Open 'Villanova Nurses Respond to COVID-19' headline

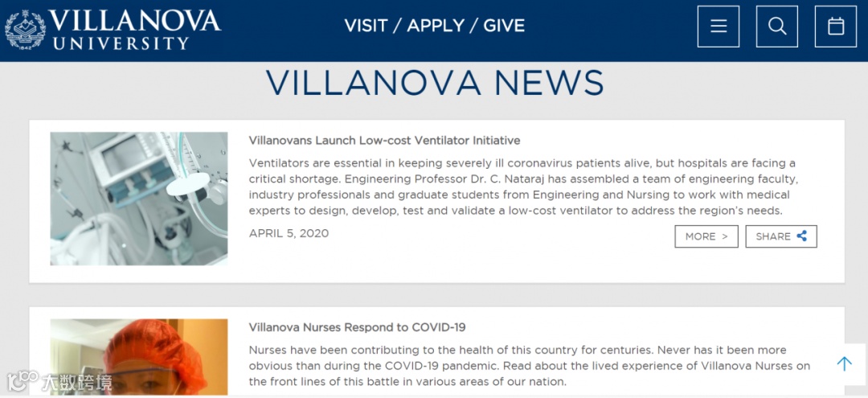pos(357,327)
